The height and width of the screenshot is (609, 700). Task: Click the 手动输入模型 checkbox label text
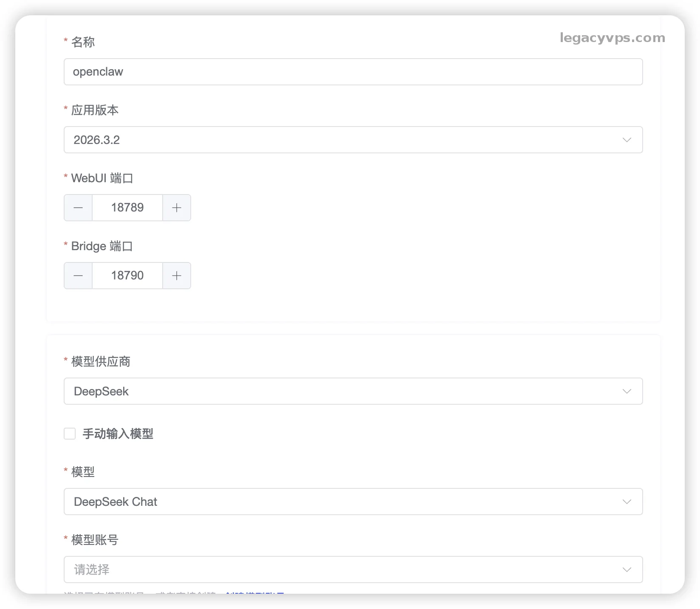[x=118, y=434]
